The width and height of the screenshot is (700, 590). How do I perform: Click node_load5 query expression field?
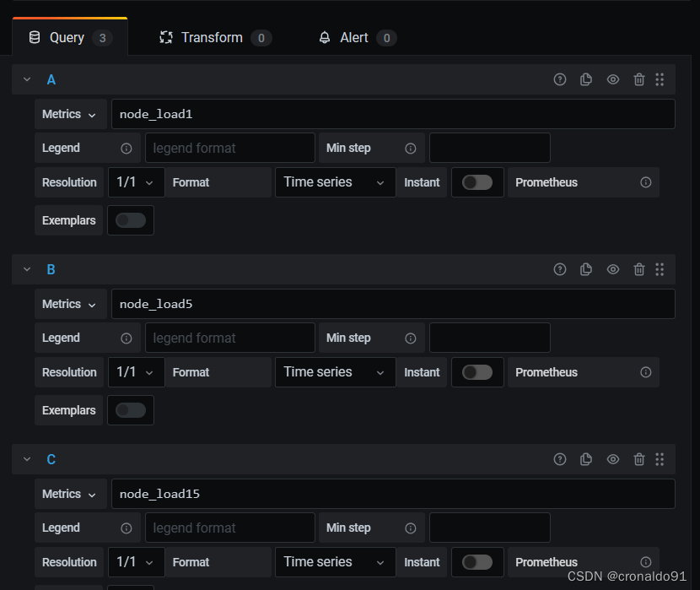click(x=393, y=304)
